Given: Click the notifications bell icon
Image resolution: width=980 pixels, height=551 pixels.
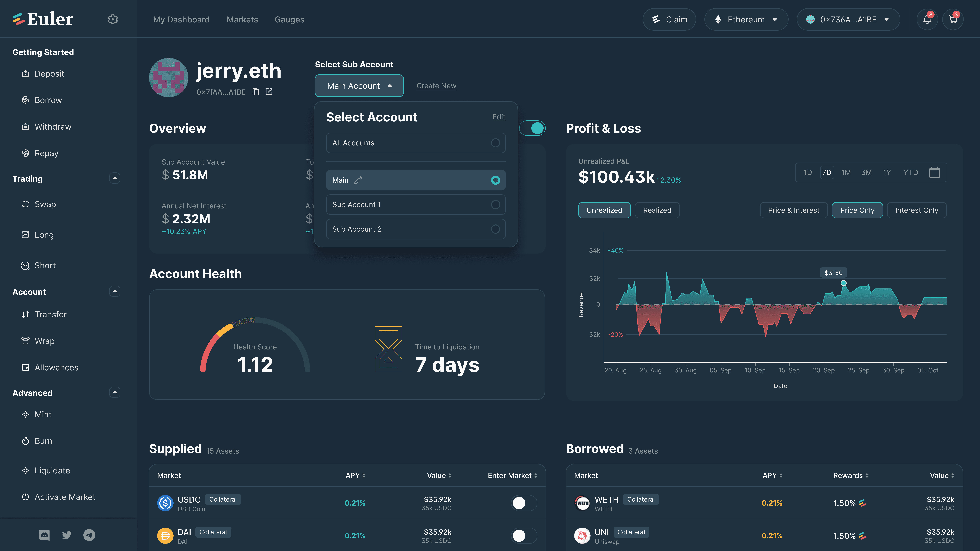Looking at the screenshot, I should (927, 19).
